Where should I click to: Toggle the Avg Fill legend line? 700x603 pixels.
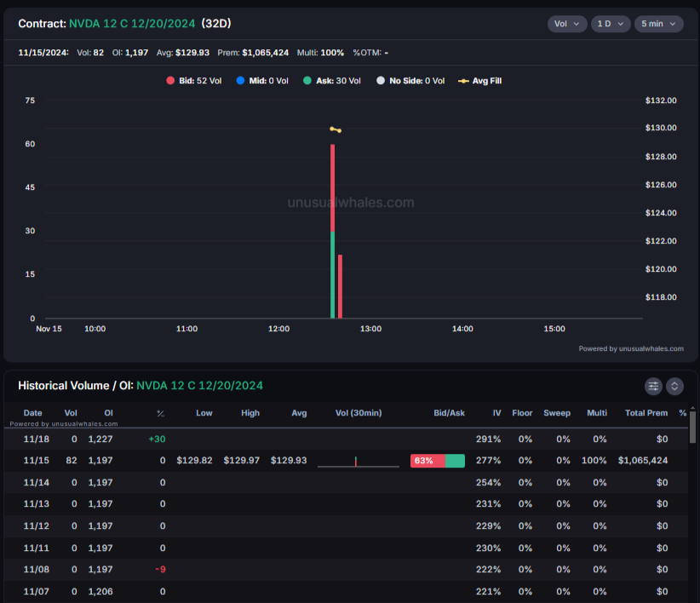pos(480,81)
